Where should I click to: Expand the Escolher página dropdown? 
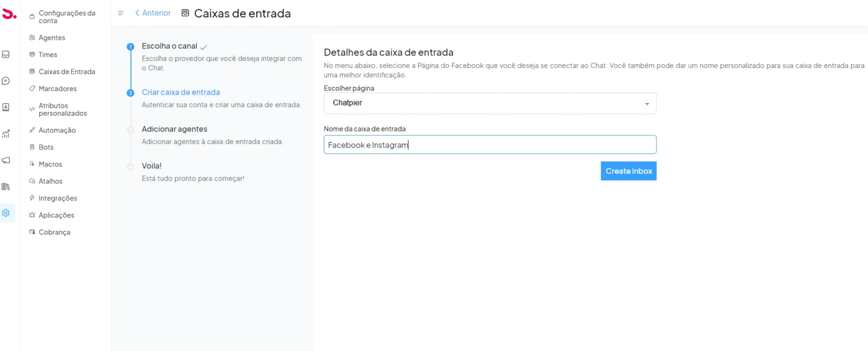[x=489, y=103]
